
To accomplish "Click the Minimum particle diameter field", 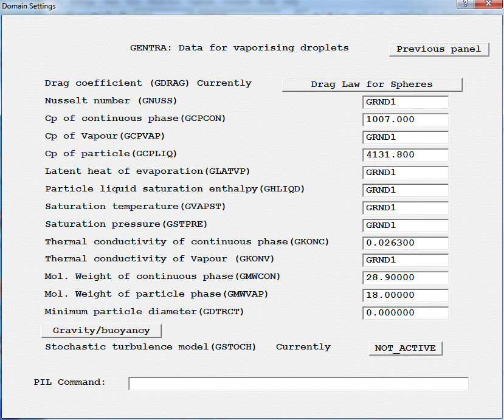I will tap(405, 313).
